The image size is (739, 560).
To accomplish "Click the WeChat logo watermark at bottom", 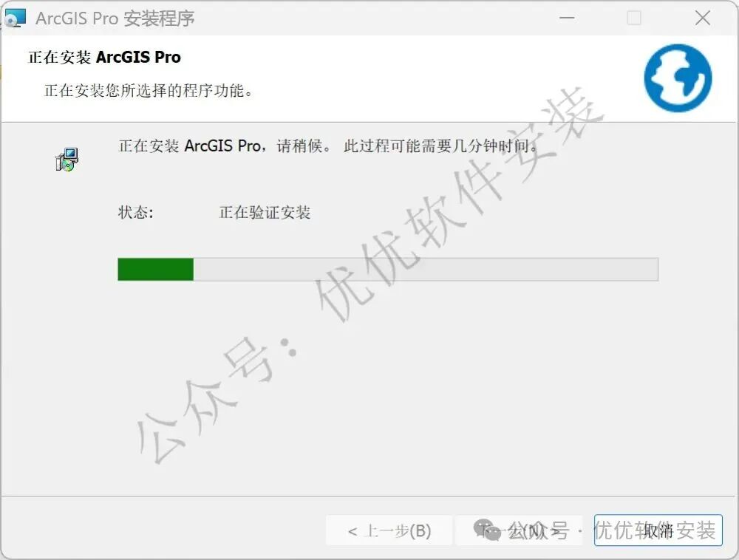I will (487, 530).
